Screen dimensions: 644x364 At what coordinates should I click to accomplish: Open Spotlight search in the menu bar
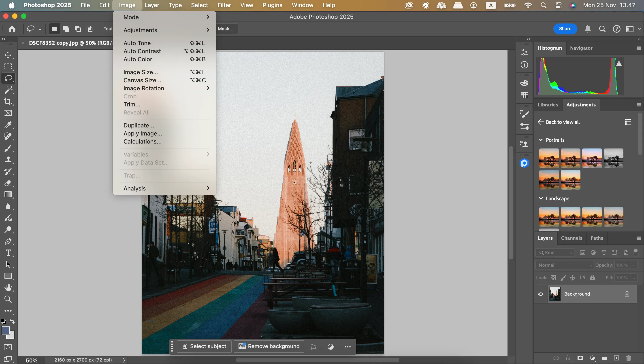point(544,5)
